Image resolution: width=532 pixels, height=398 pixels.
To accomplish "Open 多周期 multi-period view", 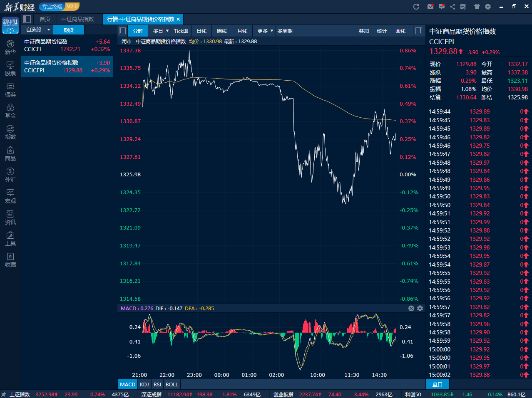I will pyautogui.click(x=285, y=31).
